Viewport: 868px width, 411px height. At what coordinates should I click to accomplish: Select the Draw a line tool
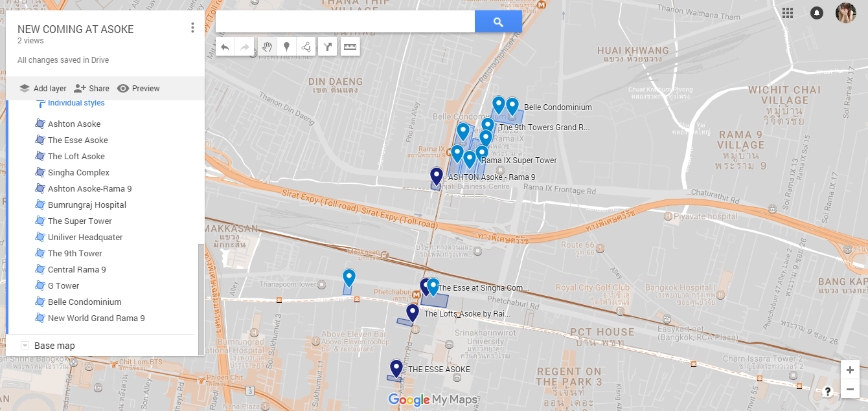point(306,47)
